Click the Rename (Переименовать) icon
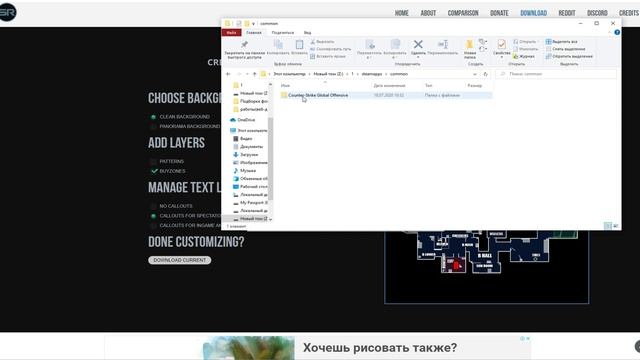This screenshot has height=360, width=640. pyautogui.click(x=442, y=44)
